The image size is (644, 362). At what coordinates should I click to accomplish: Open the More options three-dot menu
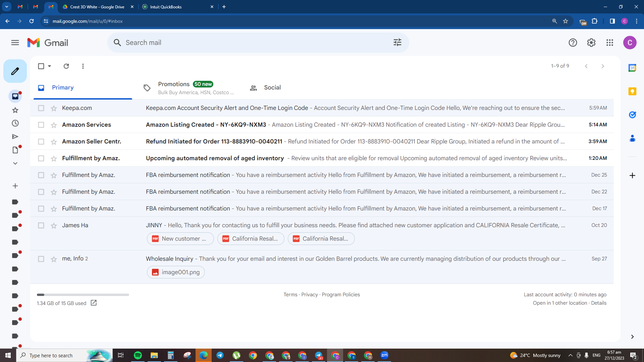pos(83,66)
